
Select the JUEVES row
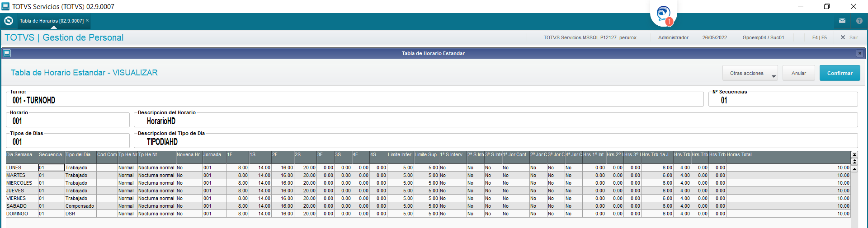click(x=428, y=191)
